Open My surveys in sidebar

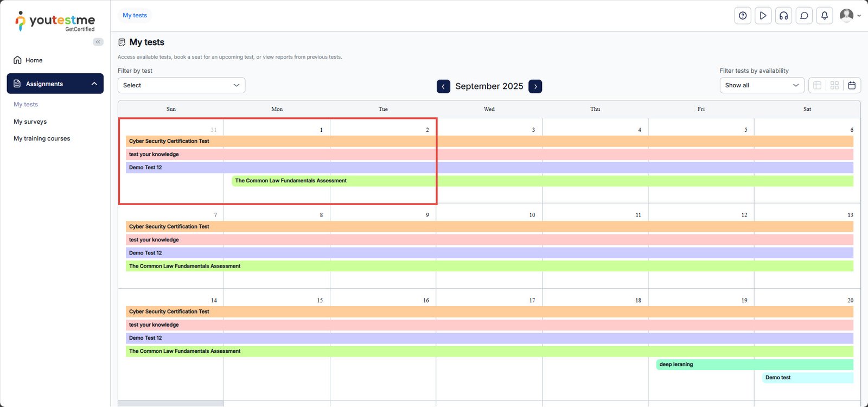point(30,122)
